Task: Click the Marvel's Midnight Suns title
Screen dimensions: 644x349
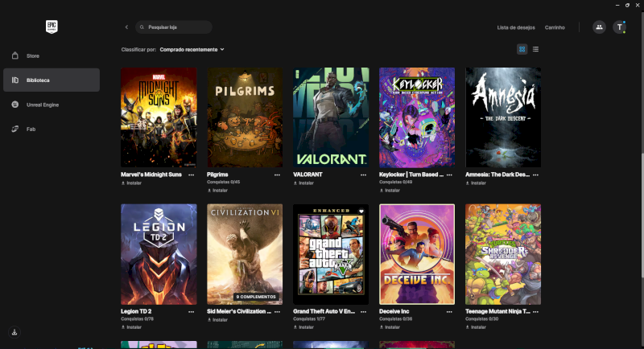Action: (151, 174)
